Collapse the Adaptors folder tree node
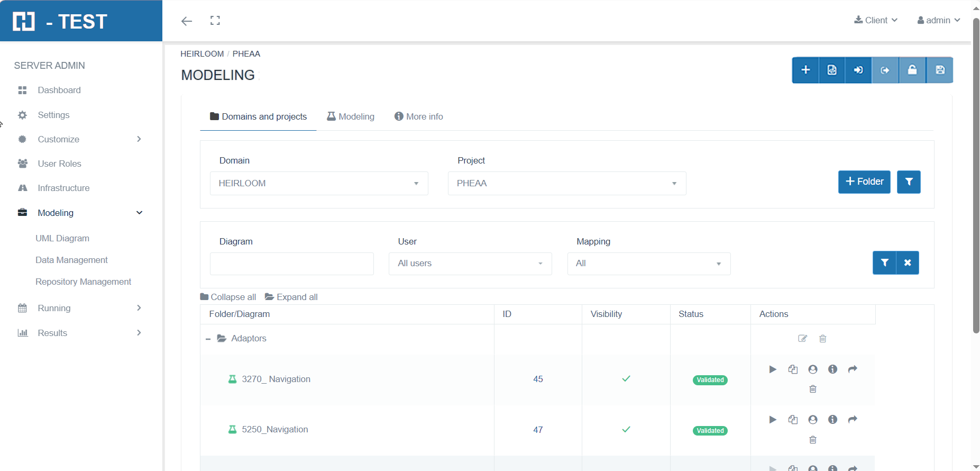 208,339
